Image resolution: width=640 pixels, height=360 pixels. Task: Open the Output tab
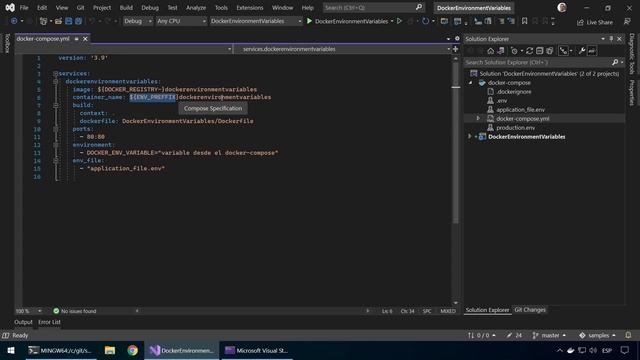click(23, 322)
